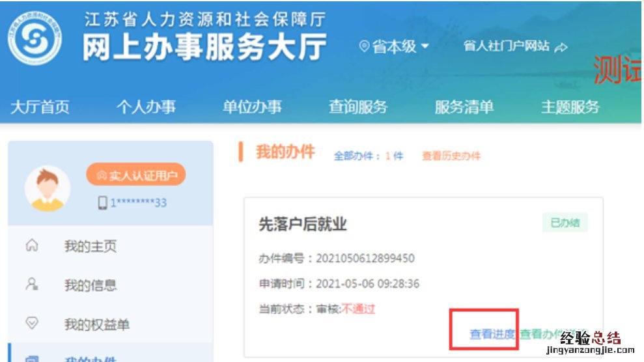Click the application time 2021-05-06 09:28:36

368,284
